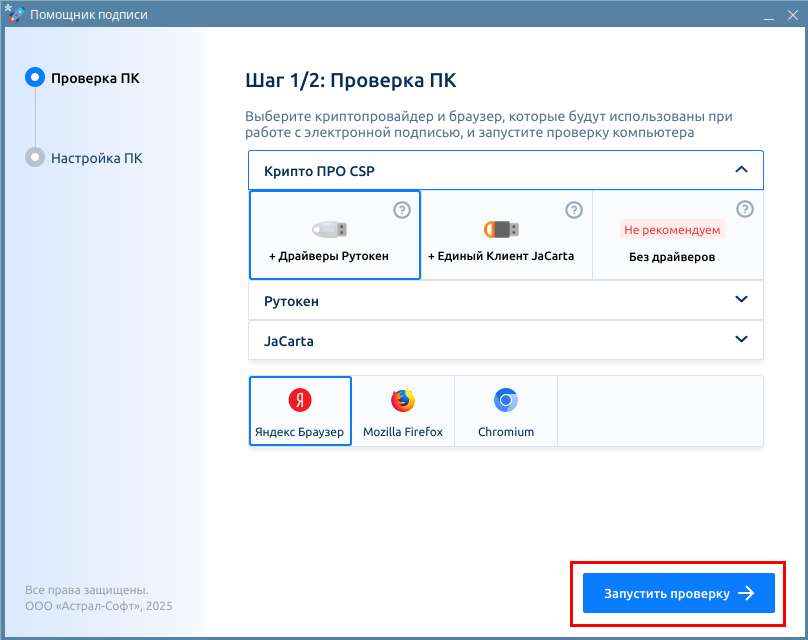The image size is (808, 640).
Task: Click the Mozilla Firefox logo
Action: [403, 400]
